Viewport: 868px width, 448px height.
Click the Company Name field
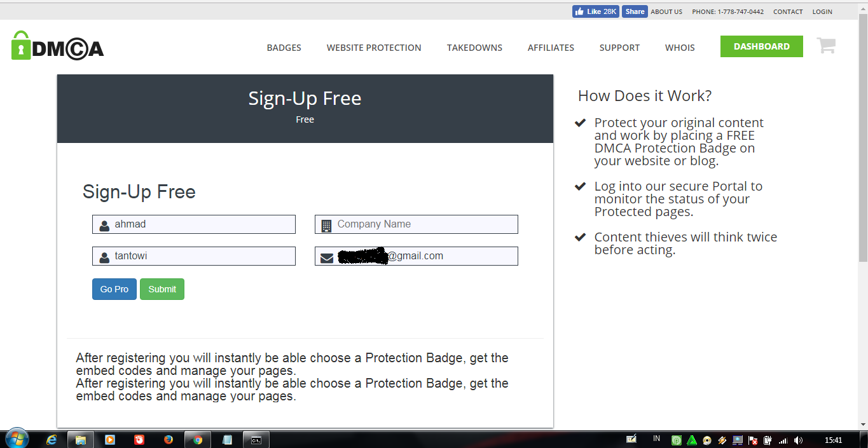coord(417,224)
